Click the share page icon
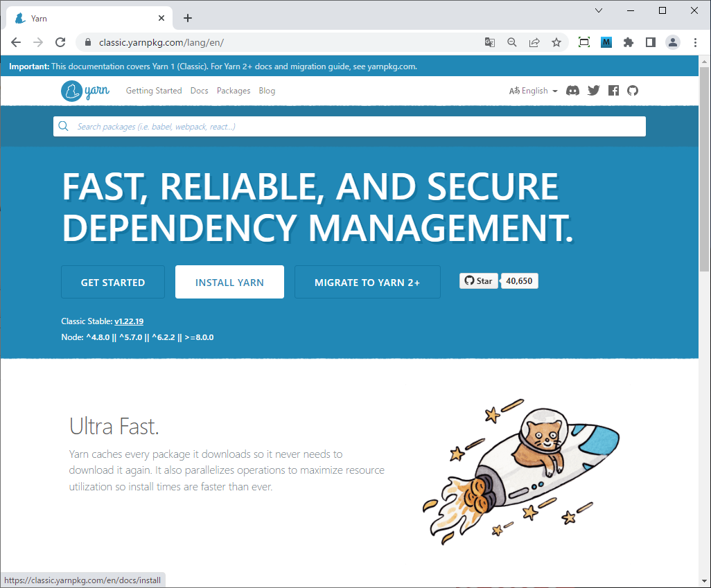 (534, 43)
